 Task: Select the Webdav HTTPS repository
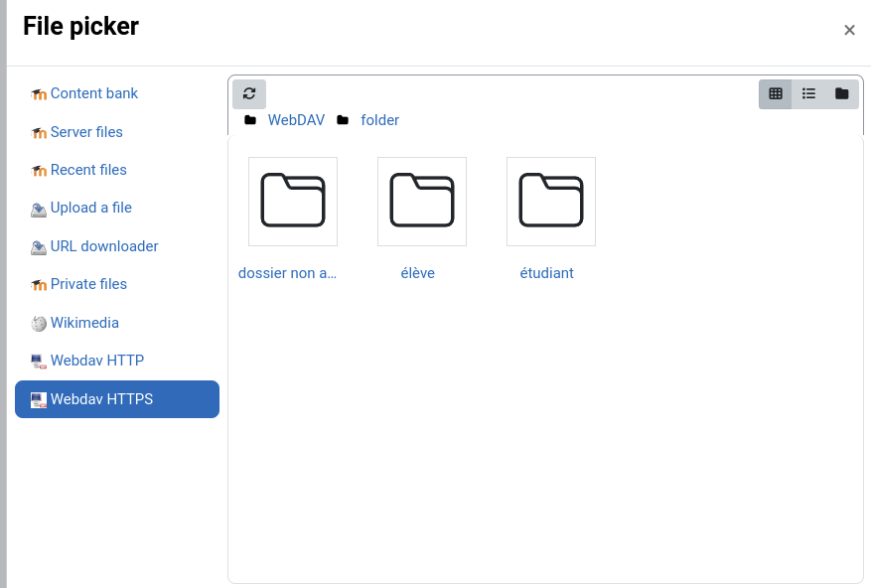(117, 399)
